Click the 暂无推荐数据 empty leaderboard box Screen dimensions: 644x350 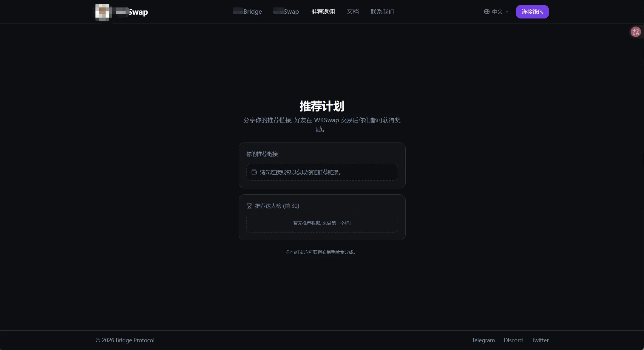click(322, 223)
